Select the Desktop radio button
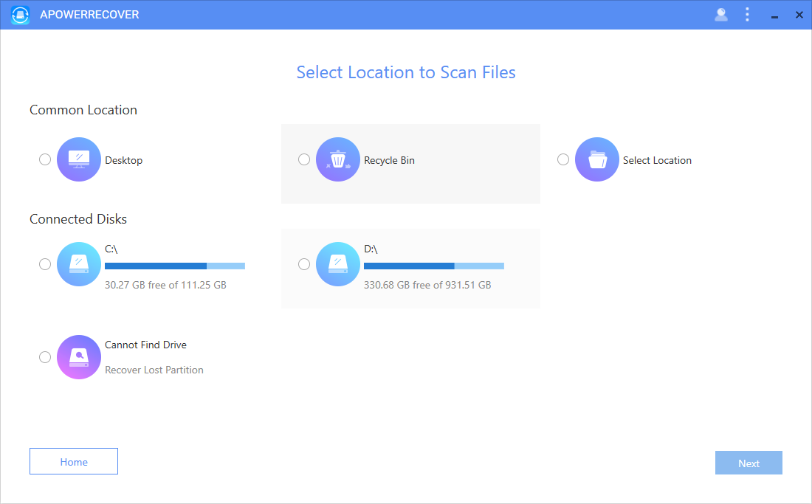Viewport: 812px width, 504px height. pos(45,159)
